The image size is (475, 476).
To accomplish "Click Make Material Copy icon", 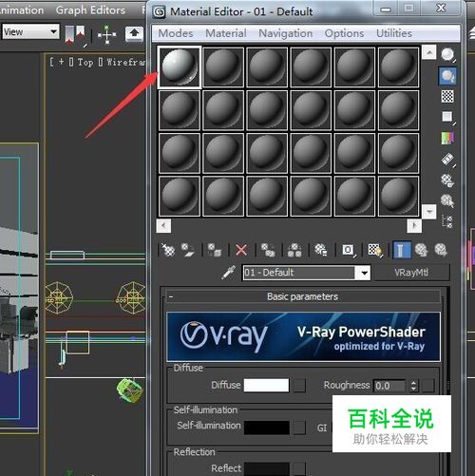I will point(268,250).
